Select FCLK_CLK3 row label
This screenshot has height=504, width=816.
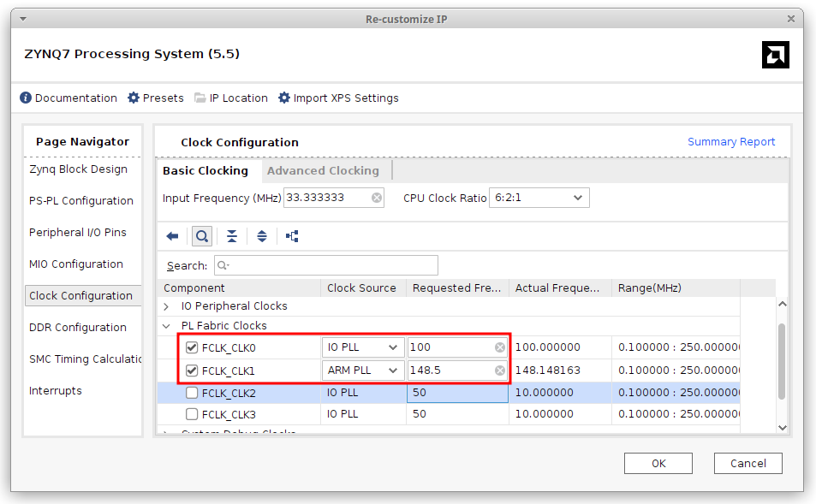click(x=229, y=414)
